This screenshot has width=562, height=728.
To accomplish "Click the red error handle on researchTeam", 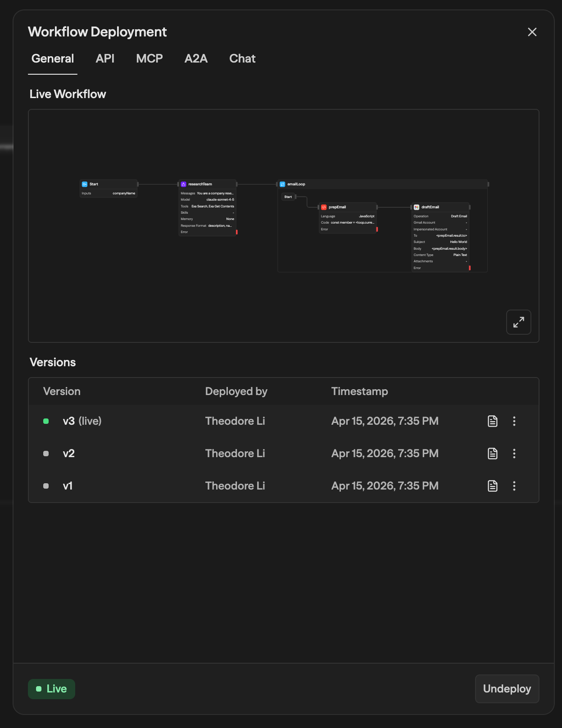I will [237, 232].
